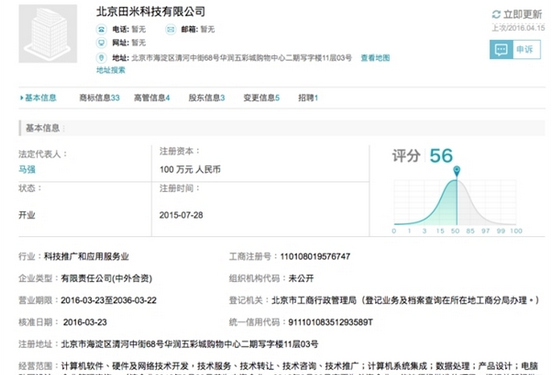Switch to the 高管信息4 tab
The image size is (555, 375).
pos(152,98)
